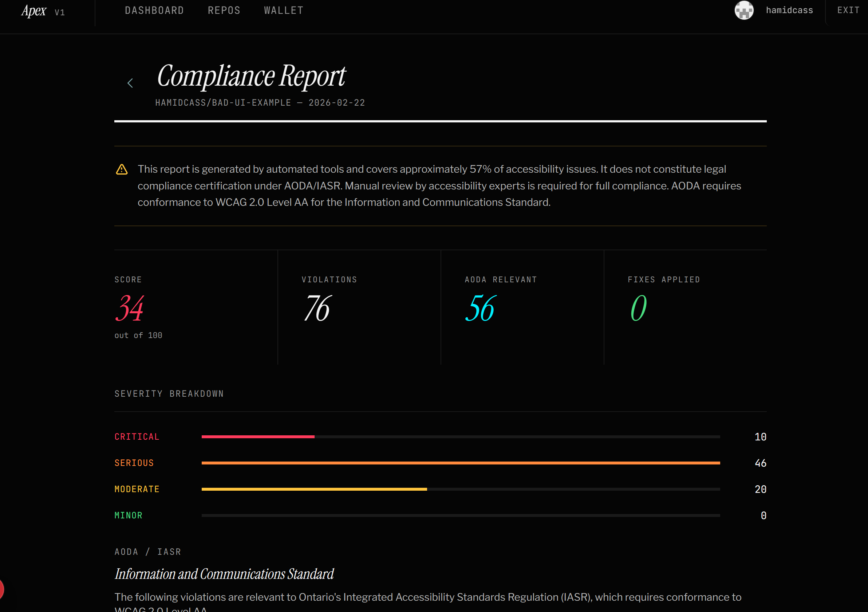
Task: Click the Apex logo
Action: tap(34, 11)
